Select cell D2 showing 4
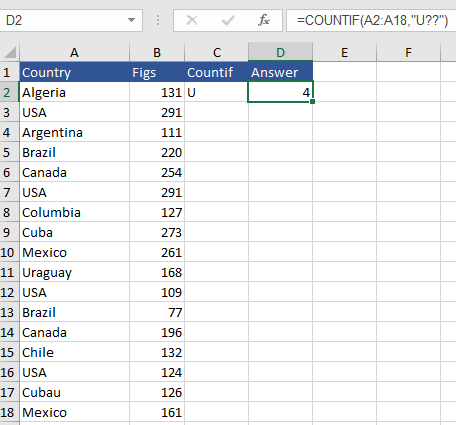This screenshot has width=456, height=425. pyautogui.click(x=280, y=92)
